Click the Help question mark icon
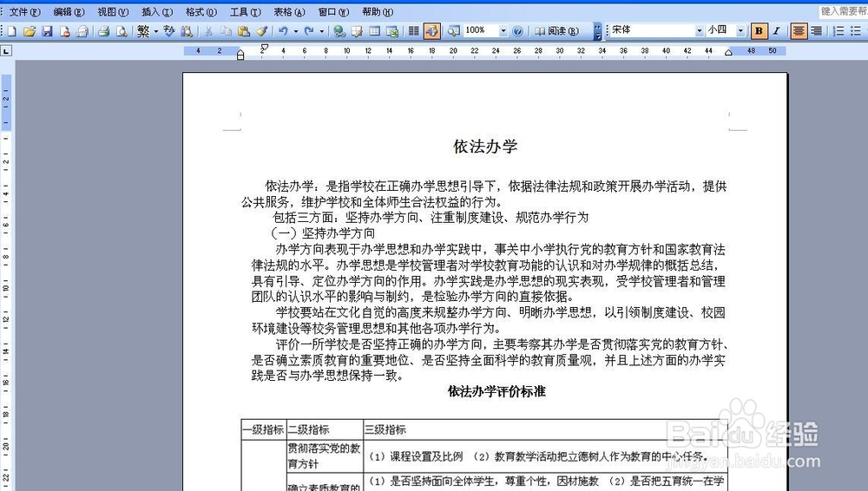Screen dimensions: 868x491 pos(517,31)
